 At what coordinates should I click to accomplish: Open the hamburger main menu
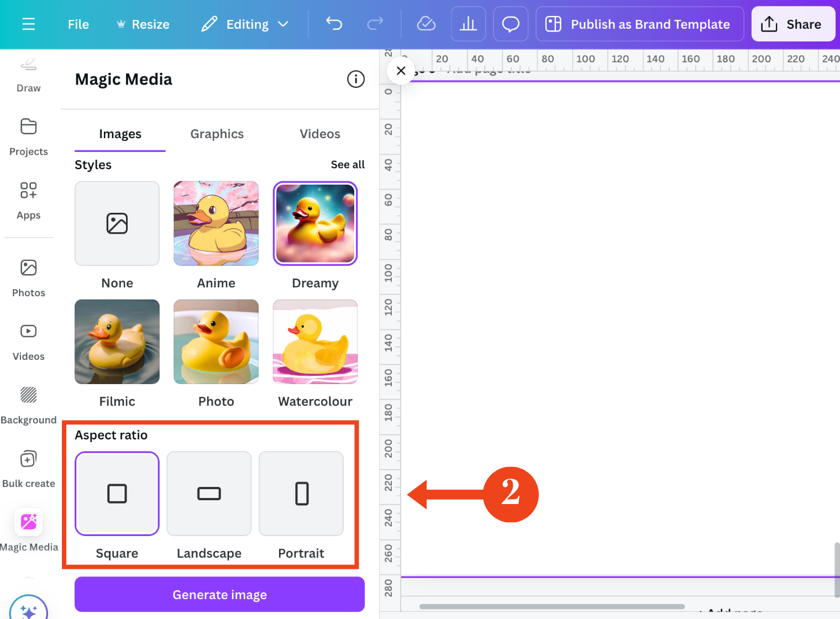28,24
